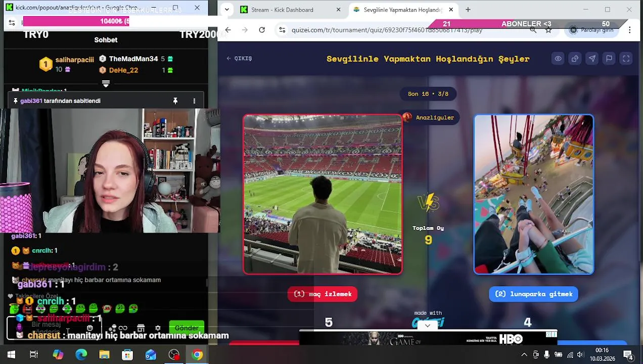
Task: Go forward in the browser history
Action: (245, 30)
